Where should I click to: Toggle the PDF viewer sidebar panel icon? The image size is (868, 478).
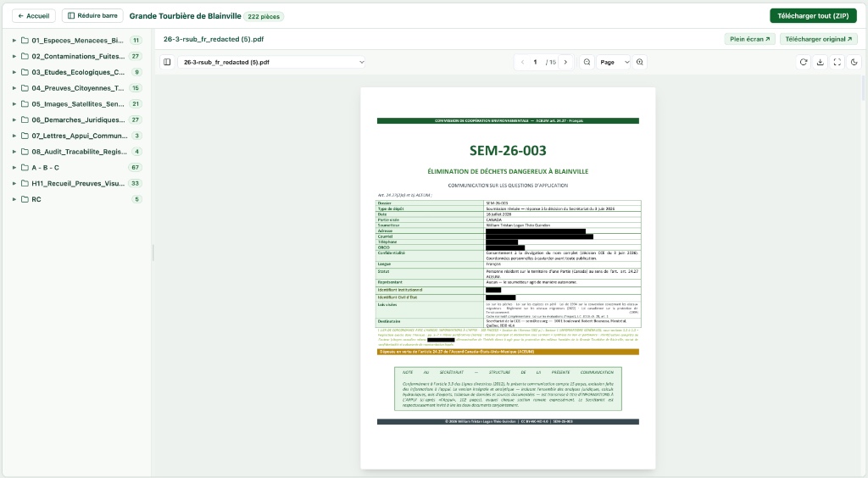click(x=167, y=62)
